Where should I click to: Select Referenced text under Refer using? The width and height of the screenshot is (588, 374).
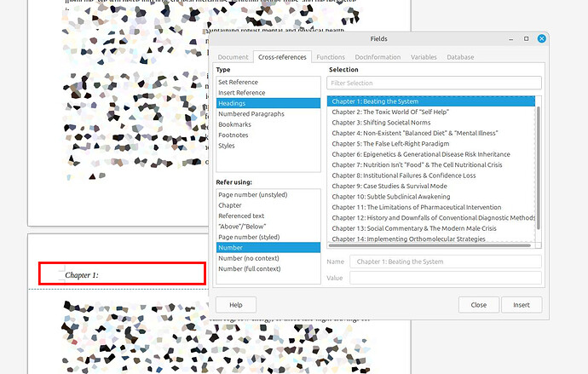click(241, 216)
